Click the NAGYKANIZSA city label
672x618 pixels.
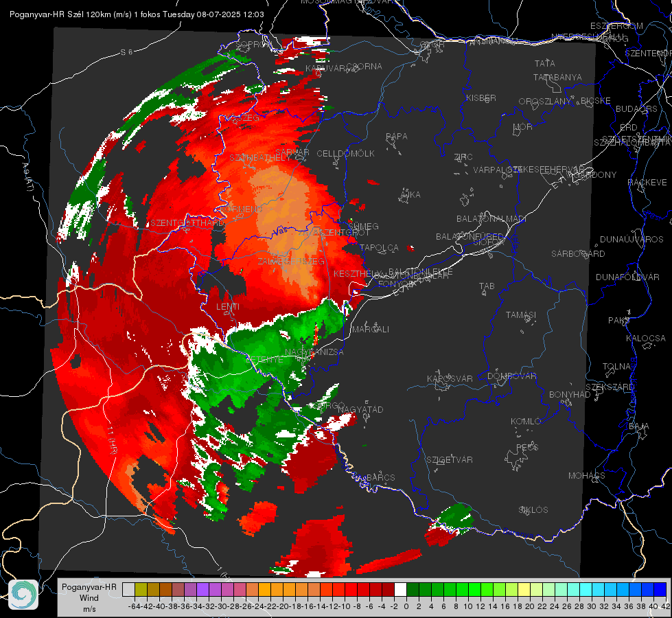314,352
